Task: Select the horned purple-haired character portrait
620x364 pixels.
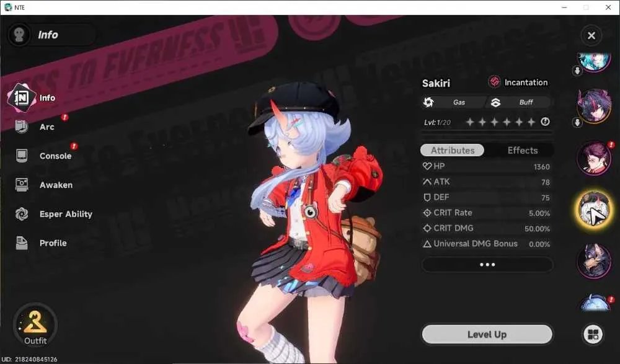Action: point(594,105)
